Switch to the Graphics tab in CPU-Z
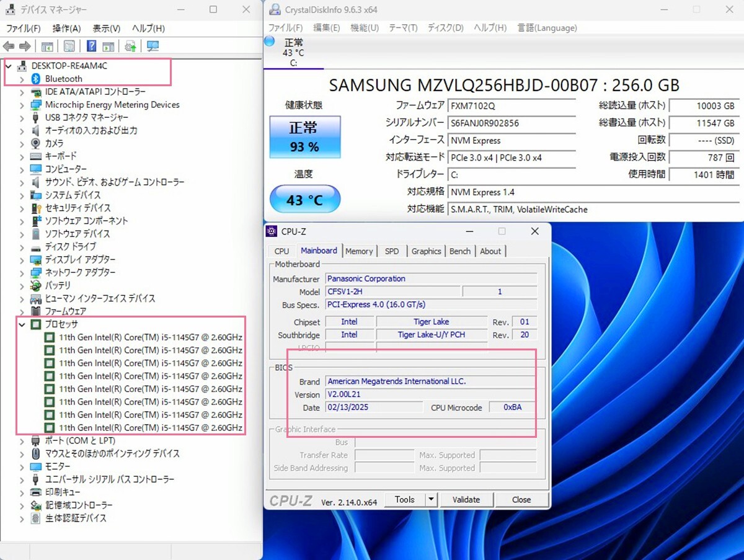 tap(427, 251)
